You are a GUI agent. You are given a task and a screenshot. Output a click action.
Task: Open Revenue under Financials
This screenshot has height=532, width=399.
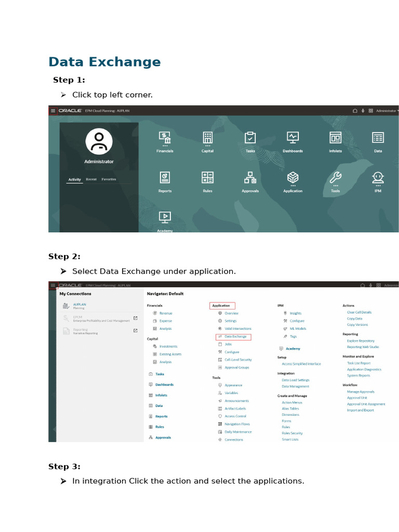[x=166, y=313]
